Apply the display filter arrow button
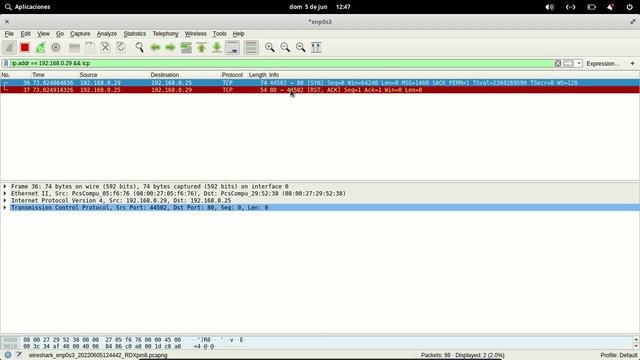This screenshot has height=360, width=640. pyautogui.click(x=568, y=63)
